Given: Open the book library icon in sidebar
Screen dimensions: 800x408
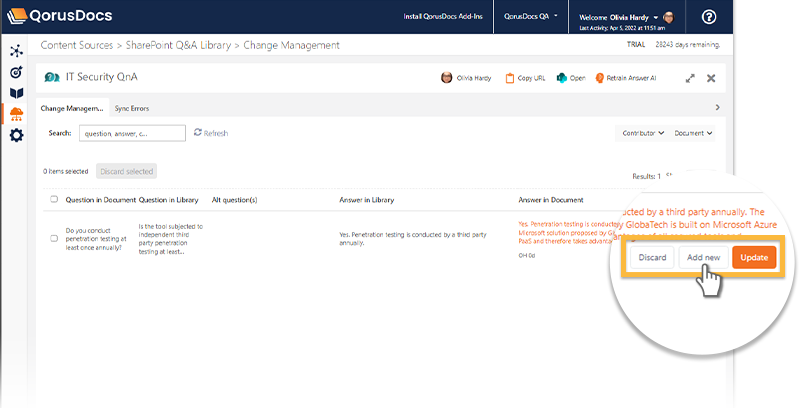Looking at the screenshot, I should (x=16, y=93).
